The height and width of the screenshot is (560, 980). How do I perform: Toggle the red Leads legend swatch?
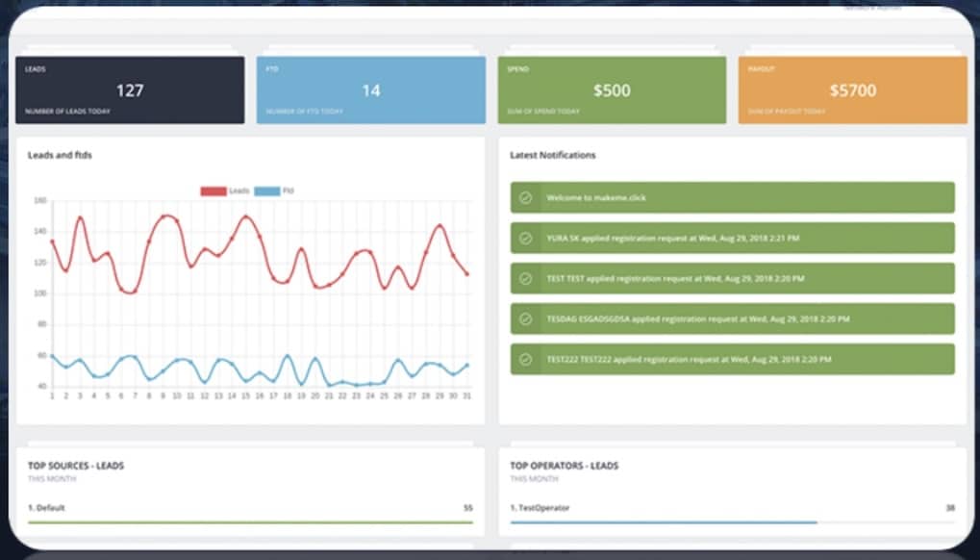pyautogui.click(x=214, y=191)
